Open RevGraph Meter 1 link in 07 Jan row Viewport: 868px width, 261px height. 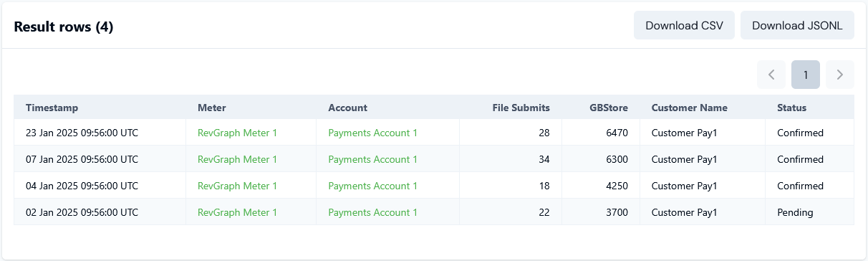(x=237, y=159)
